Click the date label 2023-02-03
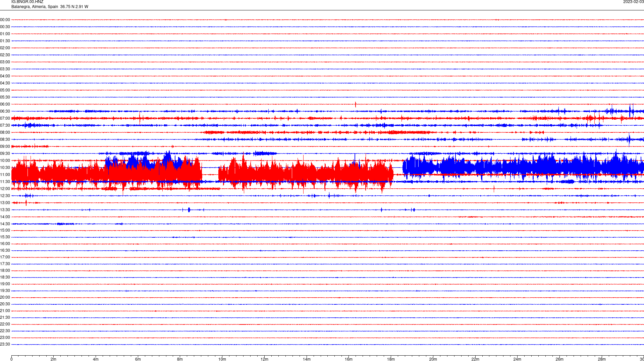The height and width of the screenshot is (362, 644). 633,2
